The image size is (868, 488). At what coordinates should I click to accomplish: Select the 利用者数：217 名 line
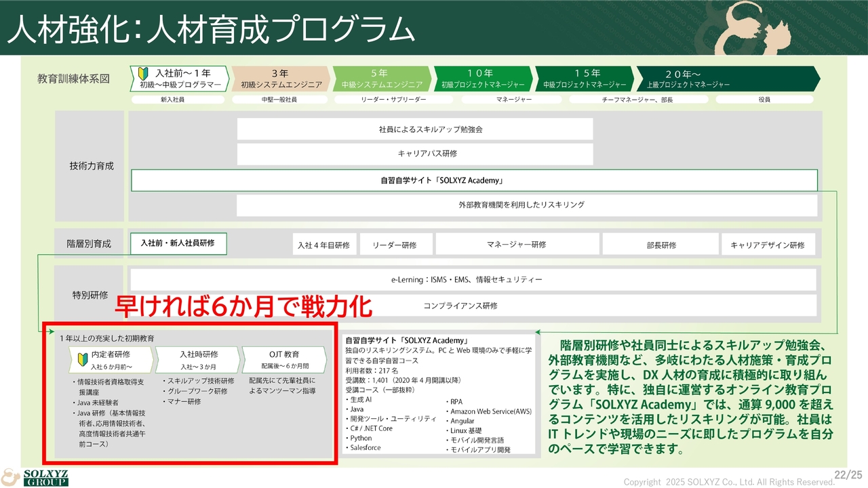coord(373,371)
